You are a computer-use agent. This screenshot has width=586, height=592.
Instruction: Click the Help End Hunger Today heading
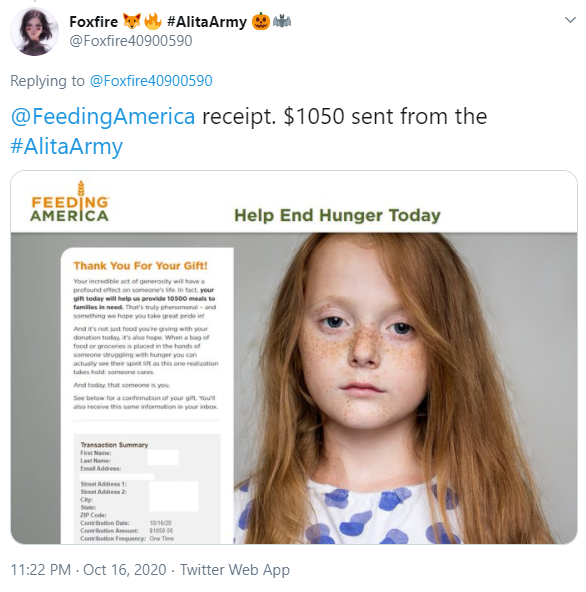tap(337, 215)
